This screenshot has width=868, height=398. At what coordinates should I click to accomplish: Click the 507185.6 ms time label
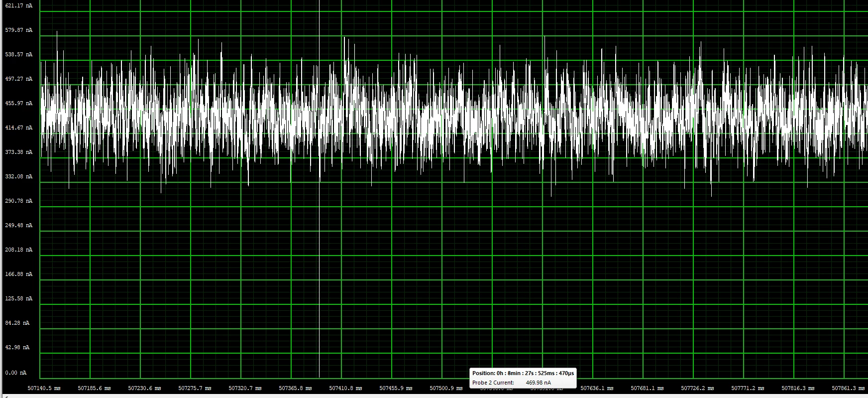coord(94,388)
